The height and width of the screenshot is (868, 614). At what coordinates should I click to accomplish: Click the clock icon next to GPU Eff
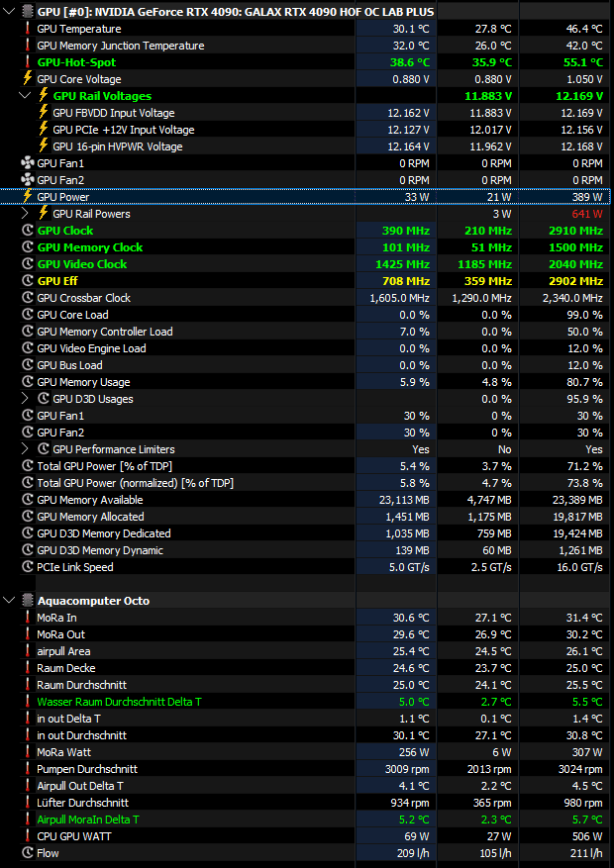click(27, 281)
